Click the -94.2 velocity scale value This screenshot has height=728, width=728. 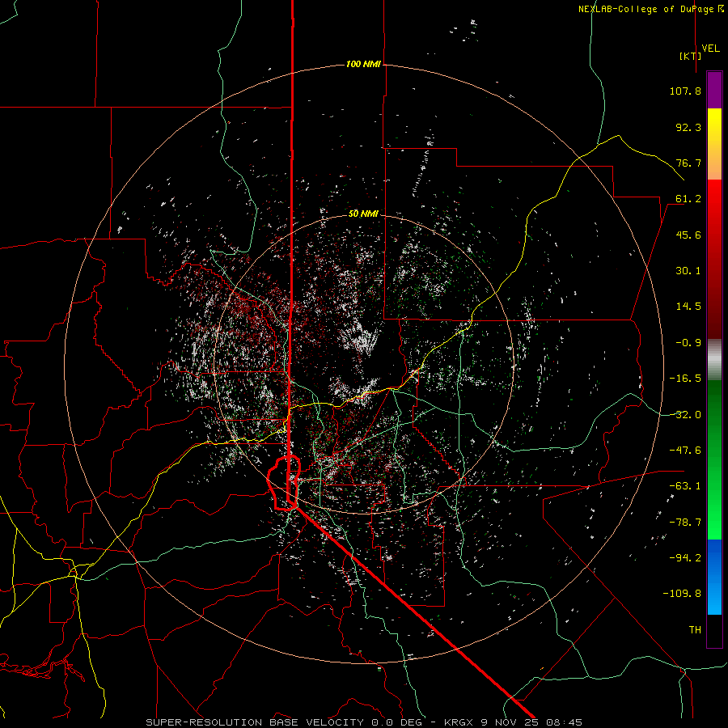pyautogui.click(x=685, y=558)
